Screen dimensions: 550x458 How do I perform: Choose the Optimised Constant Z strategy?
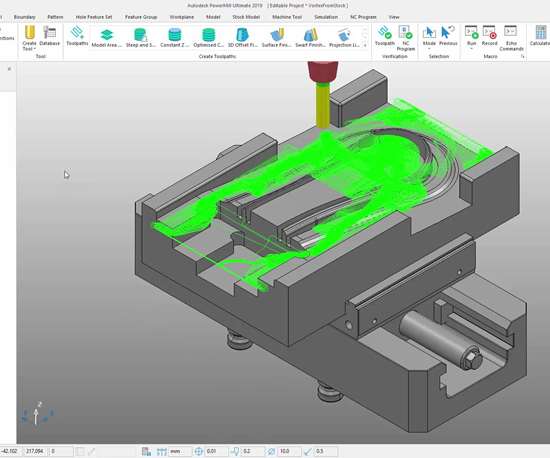208,38
